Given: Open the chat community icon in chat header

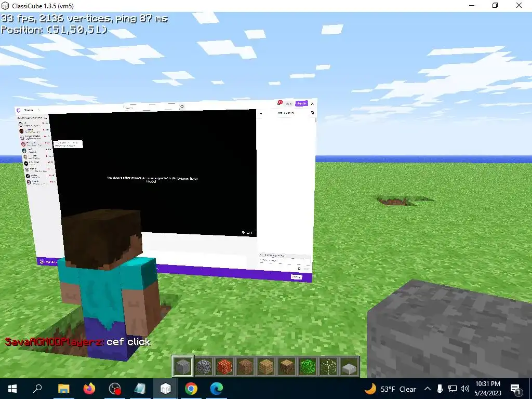Looking at the screenshot, I should tap(312, 113).
